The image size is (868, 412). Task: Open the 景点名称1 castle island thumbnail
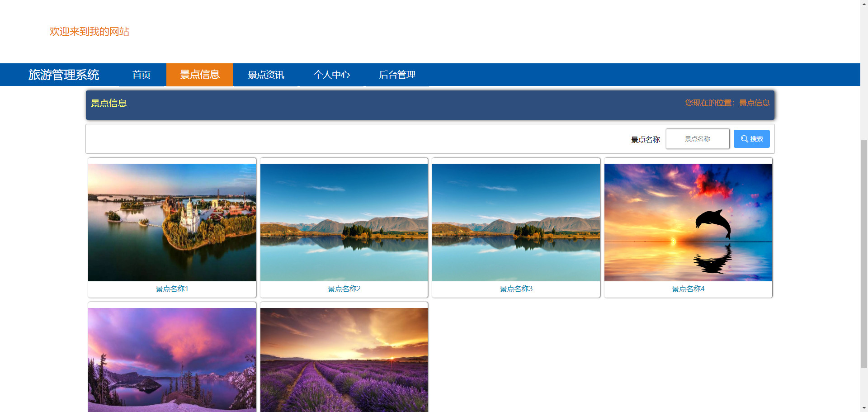coord(172,223)
